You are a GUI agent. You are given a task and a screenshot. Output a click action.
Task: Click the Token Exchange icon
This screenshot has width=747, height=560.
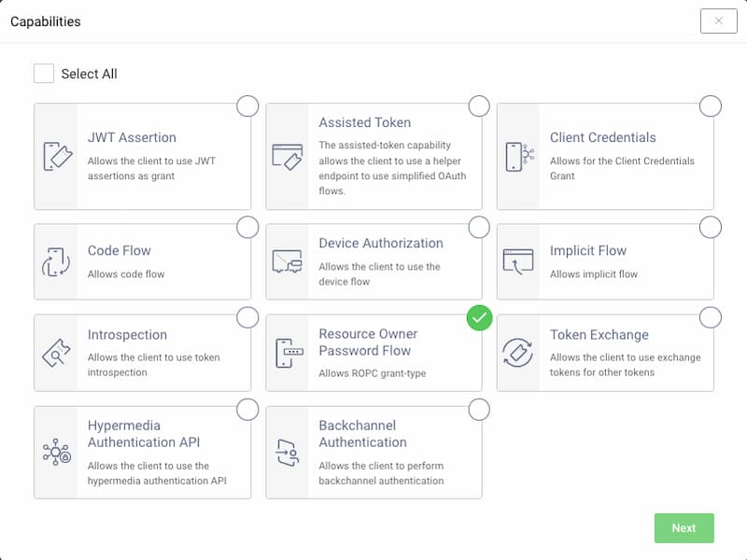(518, 353)
